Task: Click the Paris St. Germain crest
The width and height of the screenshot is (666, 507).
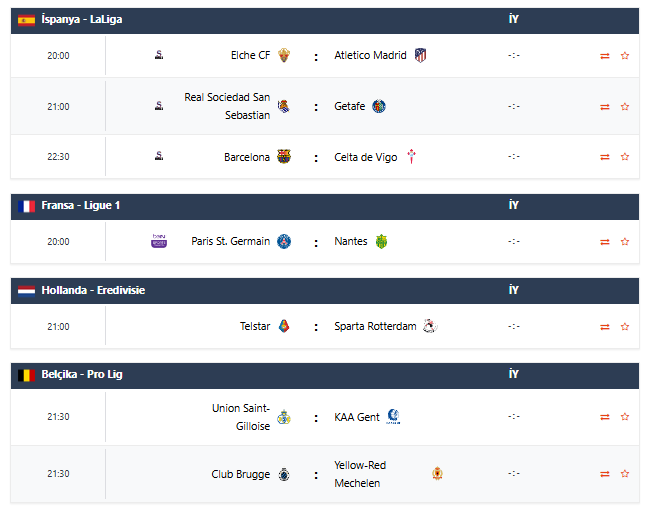Action: click(284, 241)
